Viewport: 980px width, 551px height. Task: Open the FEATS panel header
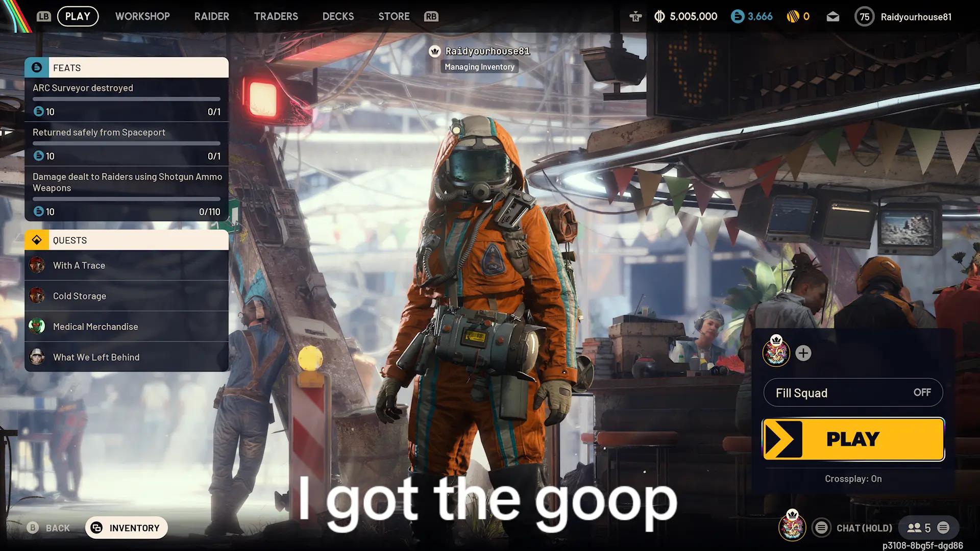(127, 67)
